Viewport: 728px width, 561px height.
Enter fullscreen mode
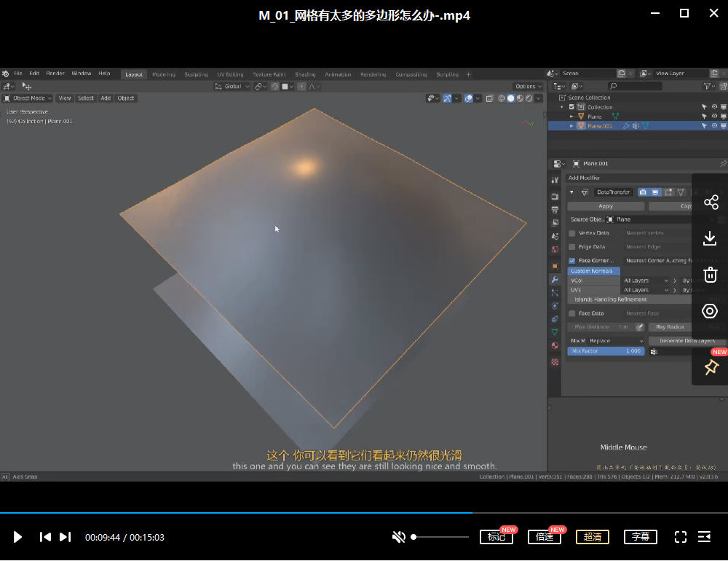pos(681,537)
